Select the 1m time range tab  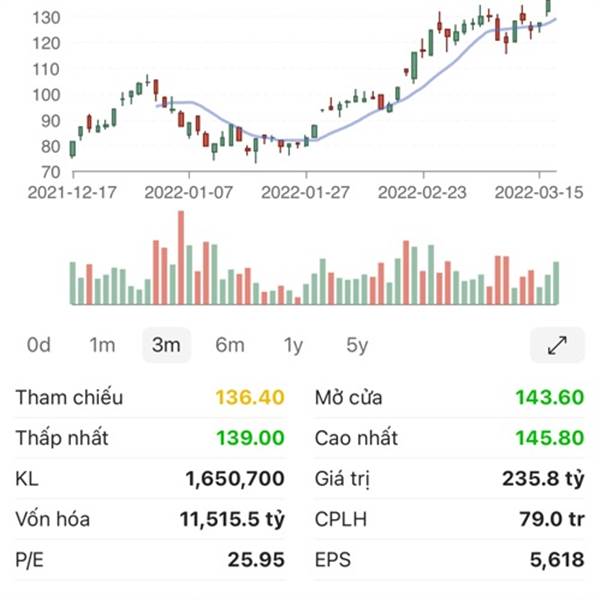pyautogui.click(x=102, y=345)
